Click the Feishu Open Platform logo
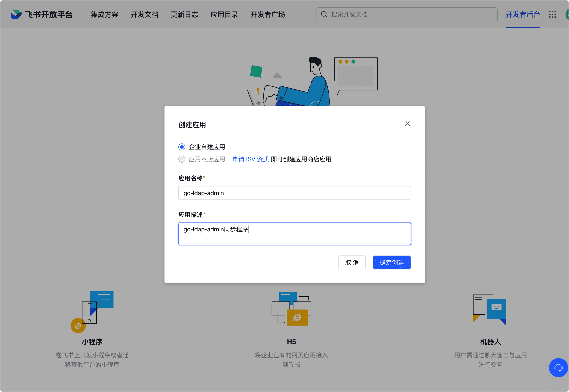 (41, 15)
